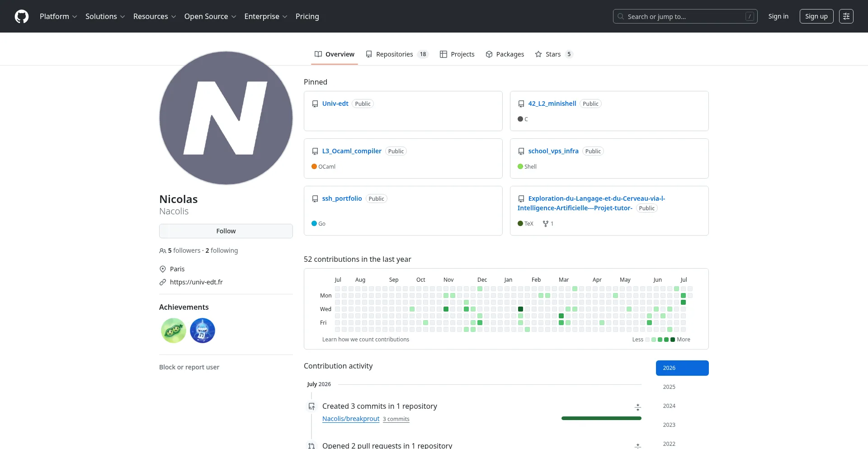Click the 3 commits link
This screenshot has width=868, height=449.
[x=396, y=419]
